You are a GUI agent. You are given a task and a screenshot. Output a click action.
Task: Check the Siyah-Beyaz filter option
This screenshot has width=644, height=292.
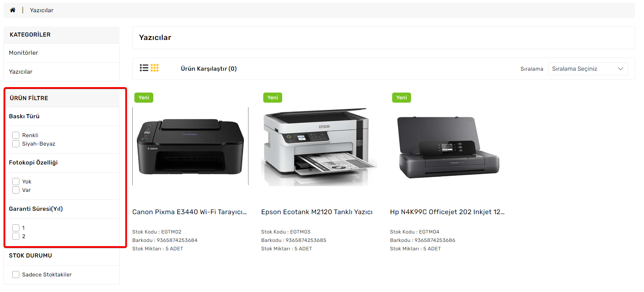(x=16, y=143)
